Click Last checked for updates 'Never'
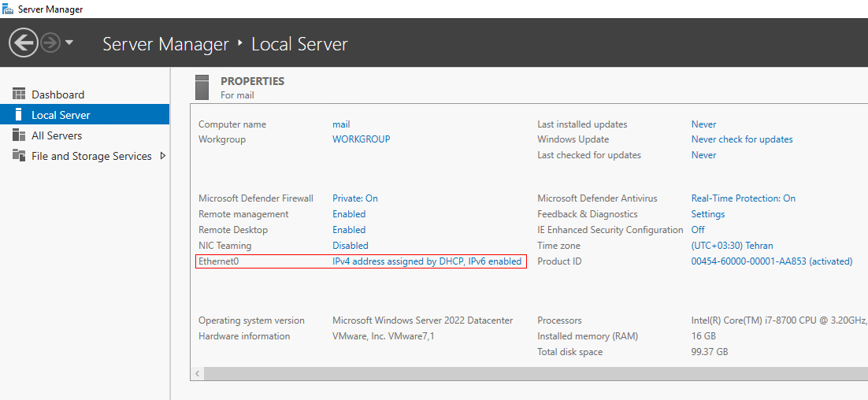This screenshot has width=868, height=400. pos(703,155)
